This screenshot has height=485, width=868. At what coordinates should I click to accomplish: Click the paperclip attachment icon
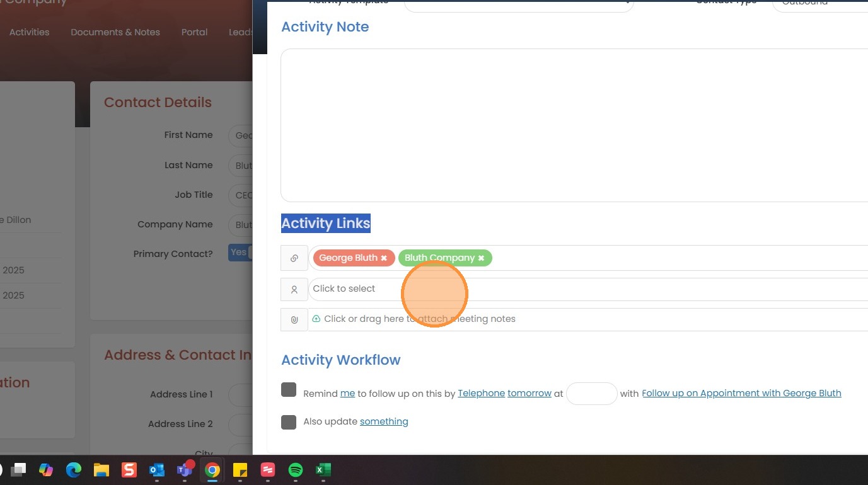(294, 320)
